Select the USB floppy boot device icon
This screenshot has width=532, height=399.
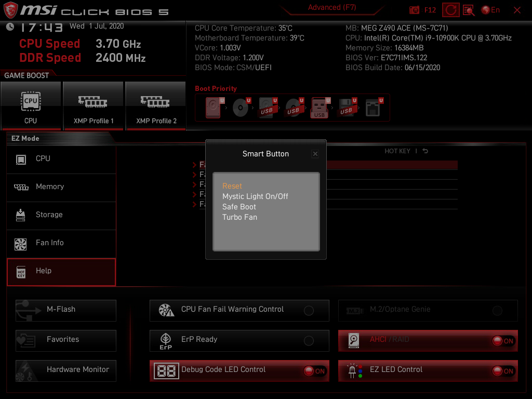pos(348,108)
